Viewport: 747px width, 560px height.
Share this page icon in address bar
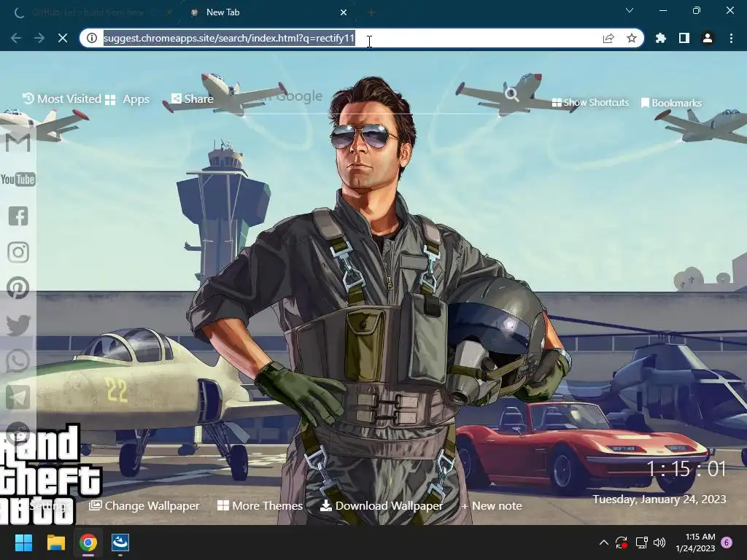[608, 38]
